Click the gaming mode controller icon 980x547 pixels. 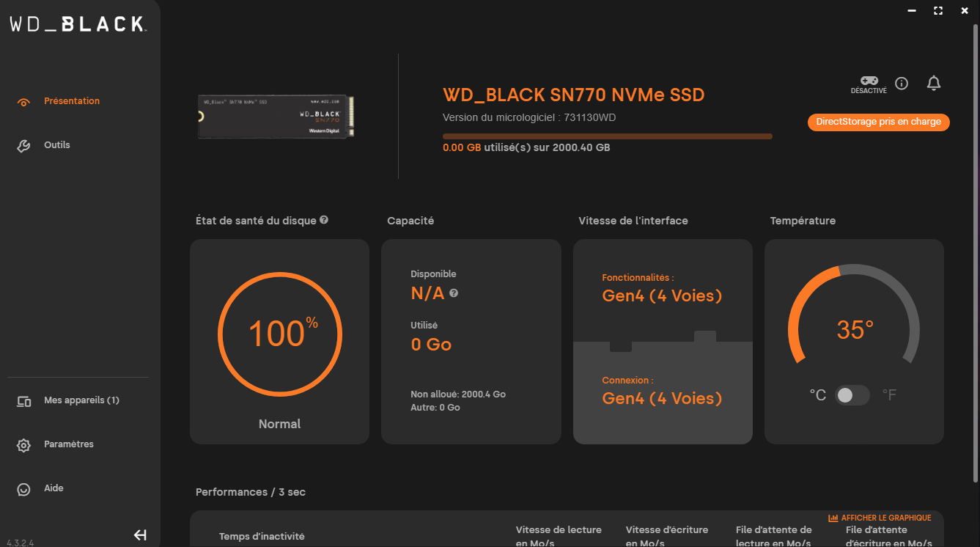pos(869,80)
